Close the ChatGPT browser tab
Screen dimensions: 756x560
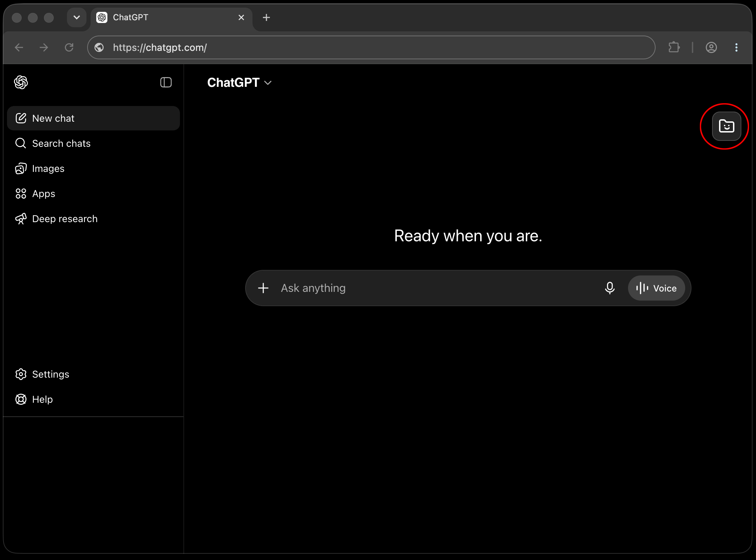pos(241,17)
